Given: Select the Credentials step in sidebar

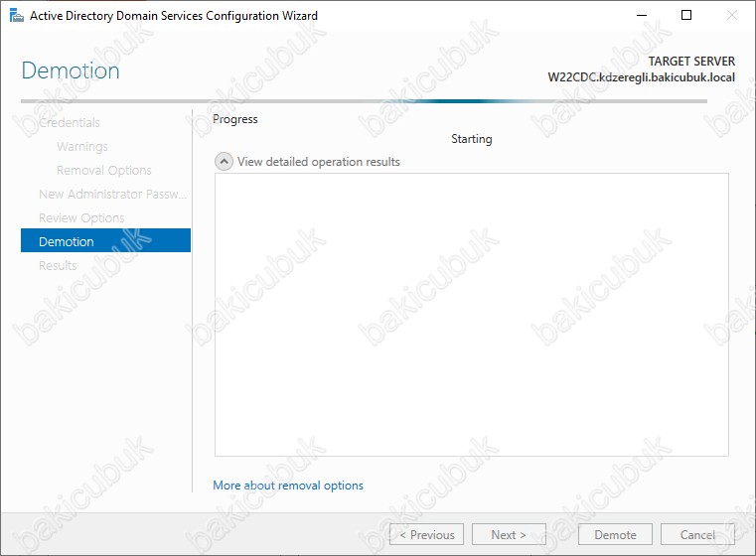Looking at the screenshot, I should pyautogui.click(x=69, y=122).
